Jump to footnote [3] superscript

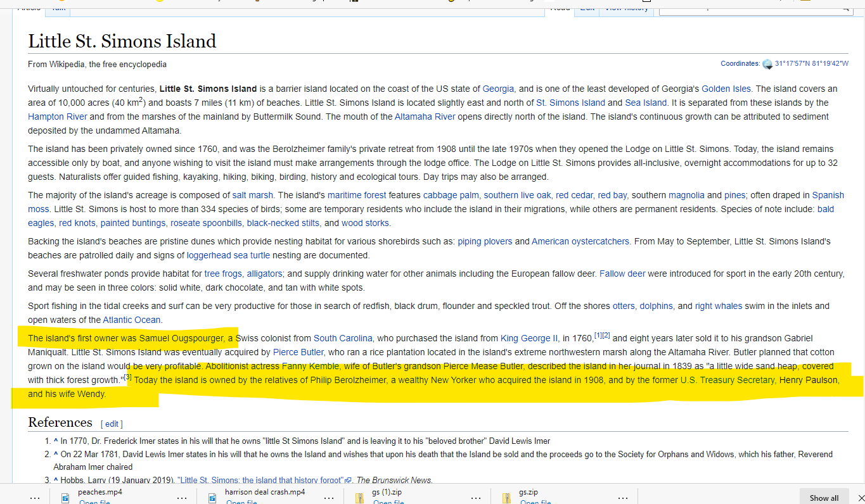(x=127, y=377)
